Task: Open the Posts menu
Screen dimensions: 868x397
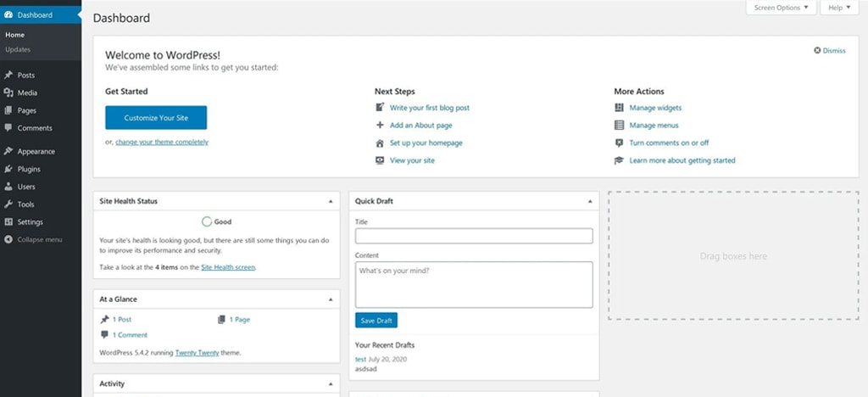Action: coord(26,75)
